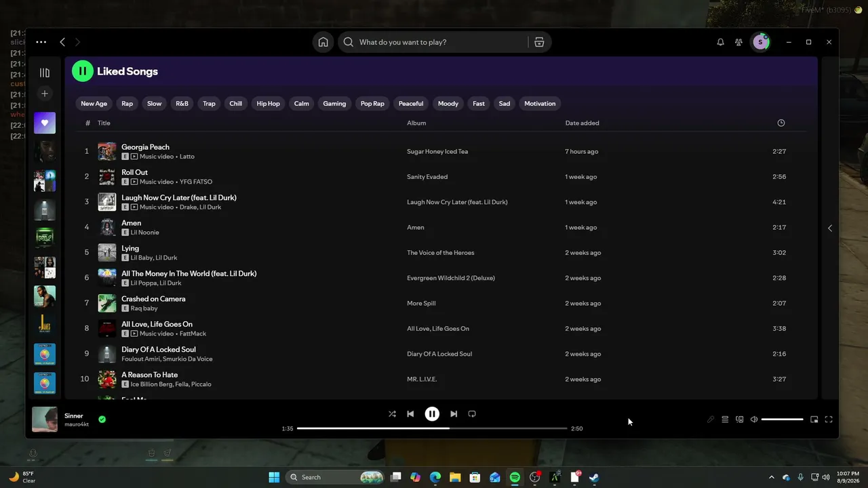
Task: Sort songs by Title column
Action: [104, 123]
